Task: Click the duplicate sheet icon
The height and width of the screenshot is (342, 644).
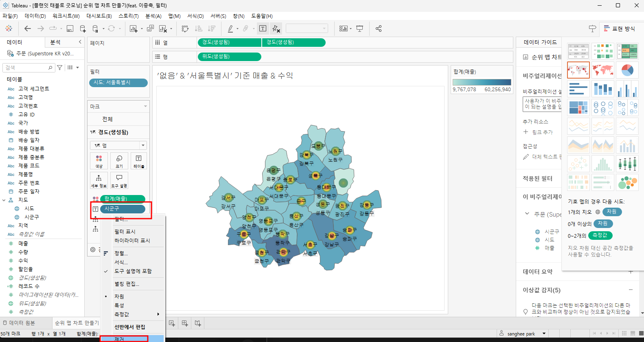Action: coord(150,28)
